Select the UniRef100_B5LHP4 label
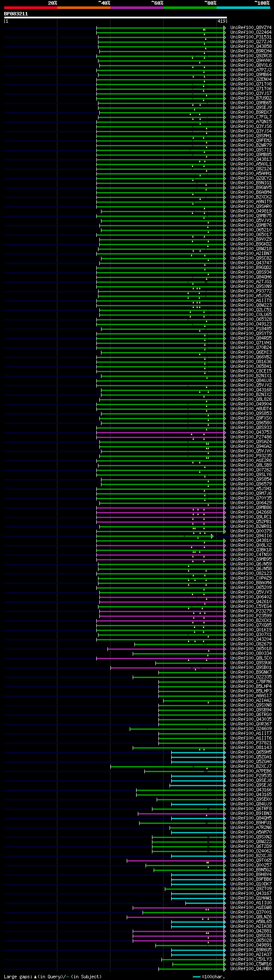 point(251,687)
